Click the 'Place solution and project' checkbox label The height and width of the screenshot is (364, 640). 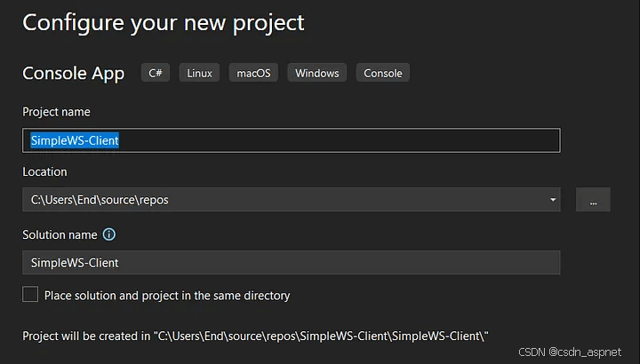point(167,295)
